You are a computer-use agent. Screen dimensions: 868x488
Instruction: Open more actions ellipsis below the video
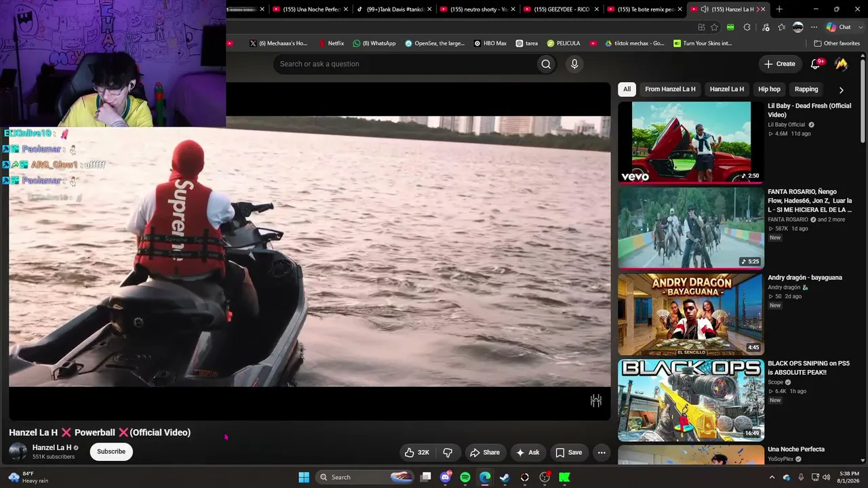click(x=601, y=452)
